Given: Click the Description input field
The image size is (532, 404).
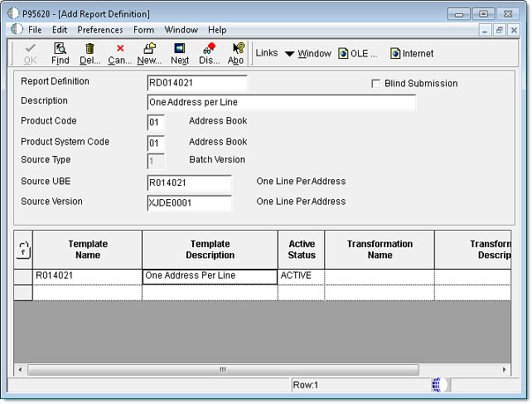Looking at the screenshot, I should pyautogui.click(x=281, y=102).
